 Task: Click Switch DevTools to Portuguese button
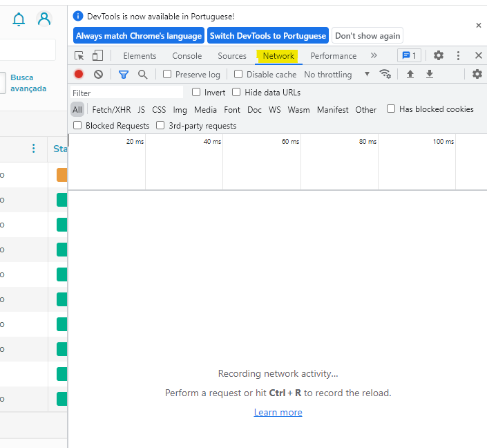(268, 35)
